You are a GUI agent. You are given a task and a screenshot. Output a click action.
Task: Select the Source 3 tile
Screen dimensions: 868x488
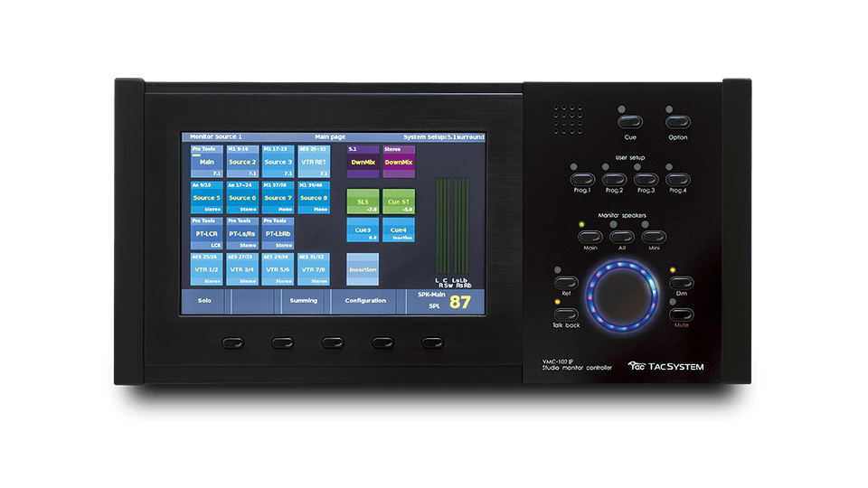(278, 162)
